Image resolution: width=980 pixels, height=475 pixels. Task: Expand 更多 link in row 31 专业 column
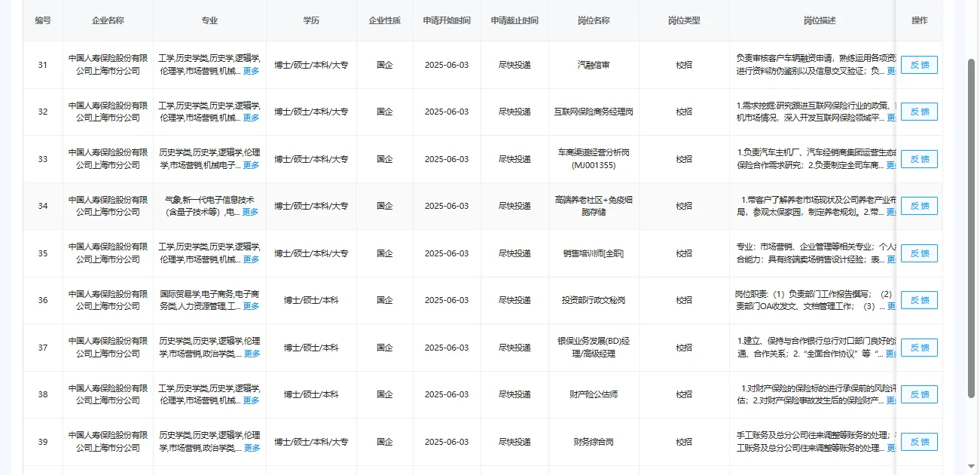(x=251, y=72)
